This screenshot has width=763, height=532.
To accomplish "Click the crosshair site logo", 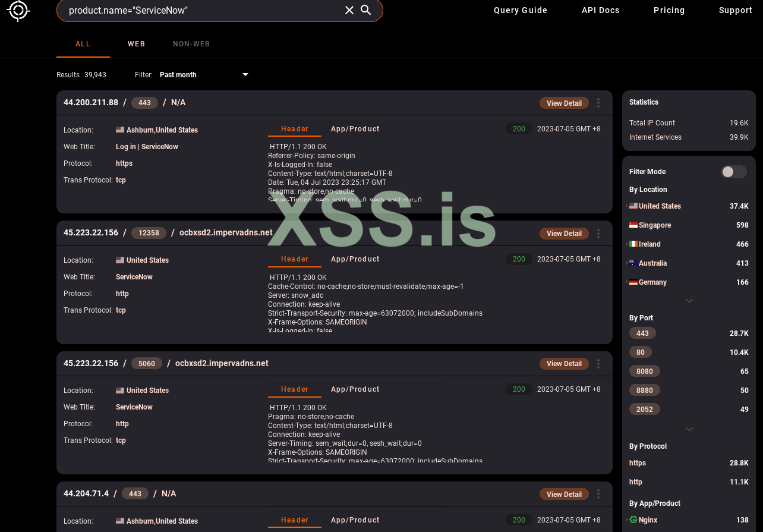I will pos(18,10).
